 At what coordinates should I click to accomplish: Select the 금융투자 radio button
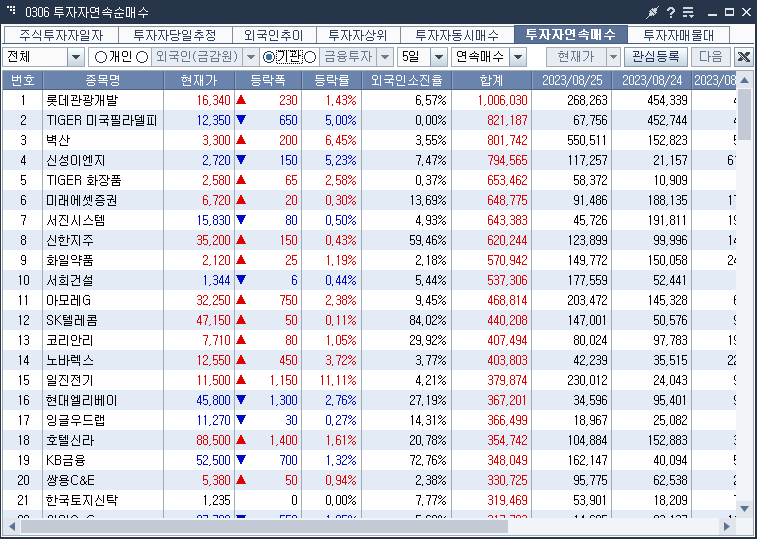click(x=310, y=57)
